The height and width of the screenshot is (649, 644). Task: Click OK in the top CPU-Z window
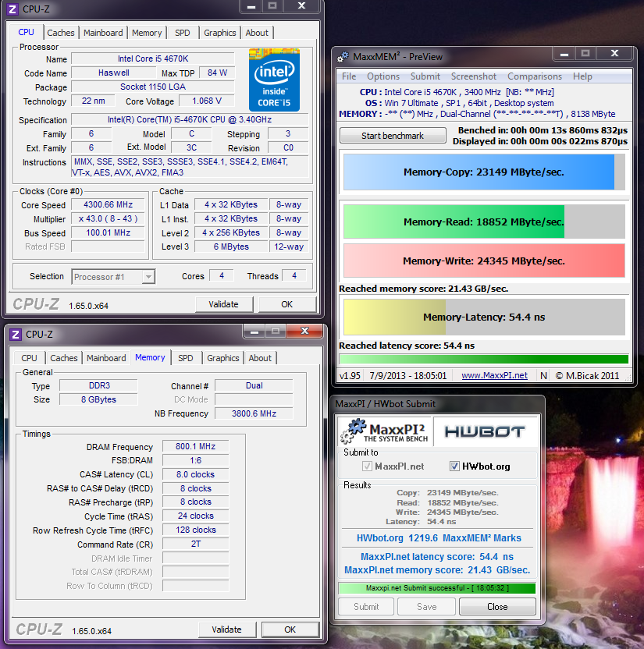click(x=287, y=305)
